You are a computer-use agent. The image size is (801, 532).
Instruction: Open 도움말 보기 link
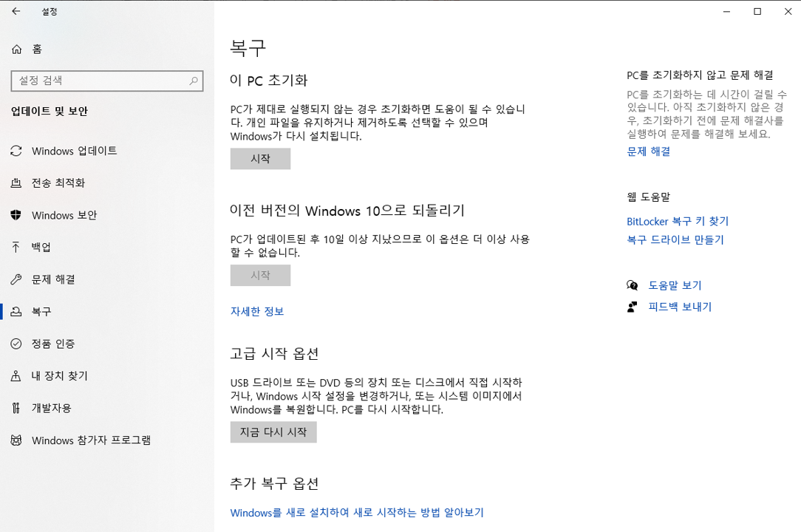click(675, 285)
